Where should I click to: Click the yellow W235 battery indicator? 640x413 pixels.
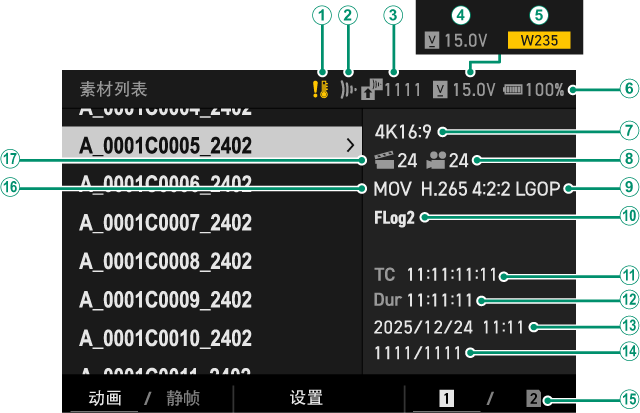coord(539,40)
